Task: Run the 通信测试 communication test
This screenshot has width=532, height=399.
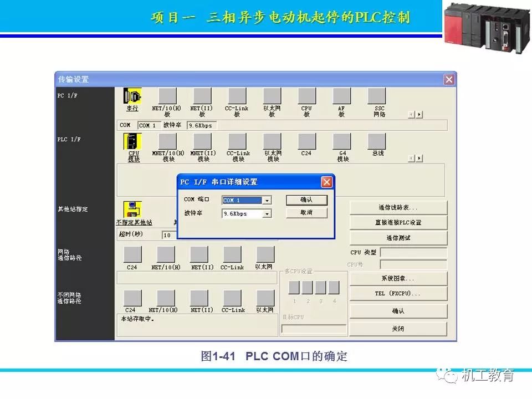Action: coord(398,238)
